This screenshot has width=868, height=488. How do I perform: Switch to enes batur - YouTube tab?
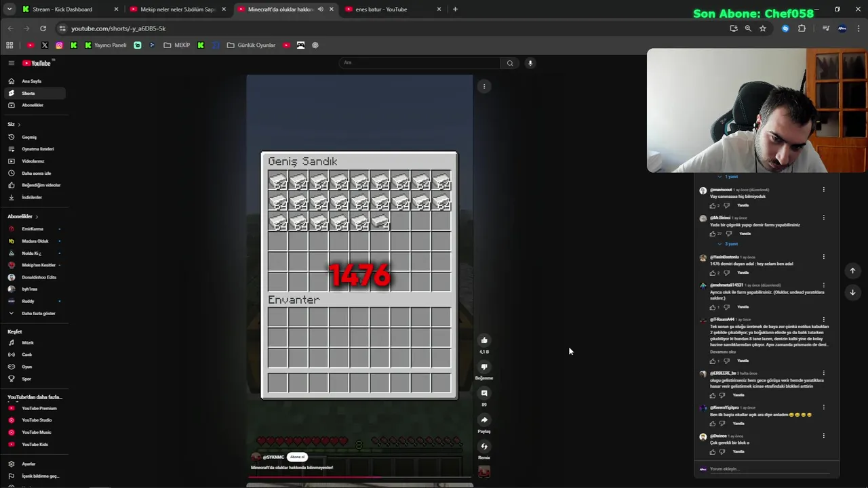coord(392,9)
